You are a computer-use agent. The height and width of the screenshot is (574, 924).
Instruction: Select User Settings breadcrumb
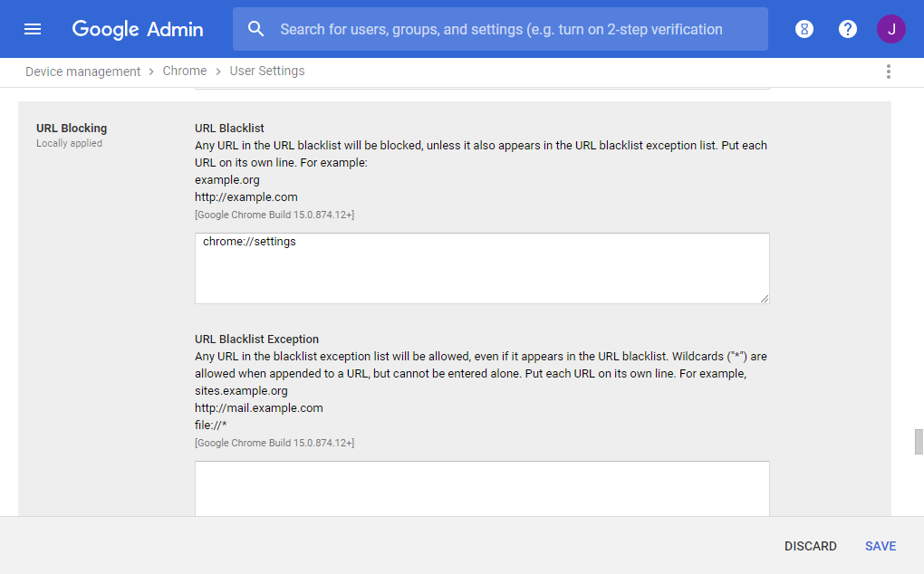coord(267,72)
